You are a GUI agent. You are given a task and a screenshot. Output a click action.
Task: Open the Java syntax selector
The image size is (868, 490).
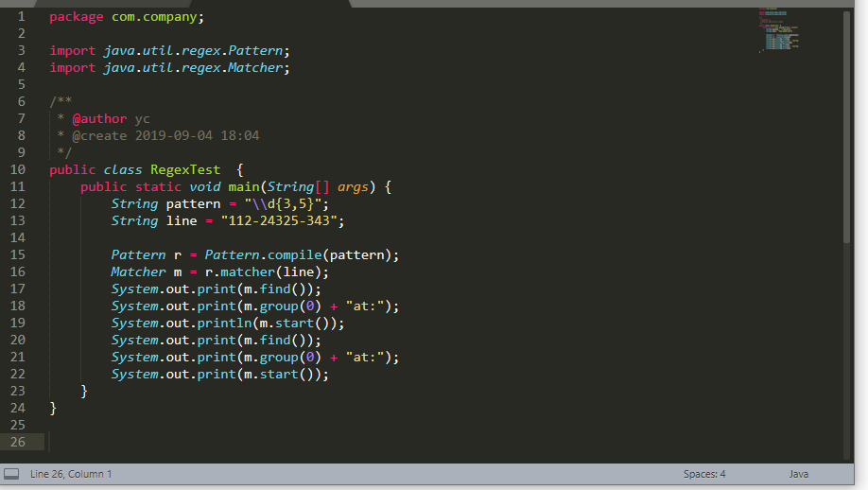point(799,474)
